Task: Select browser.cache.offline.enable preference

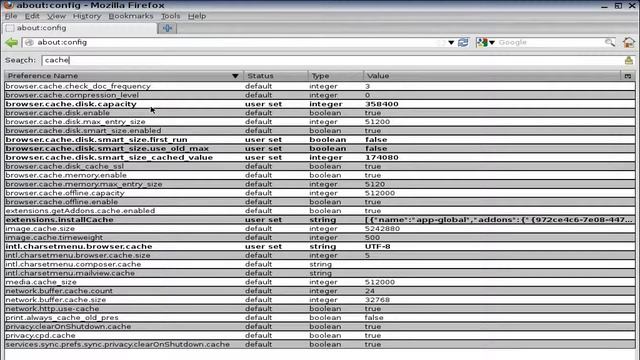Action: [320, 202]
